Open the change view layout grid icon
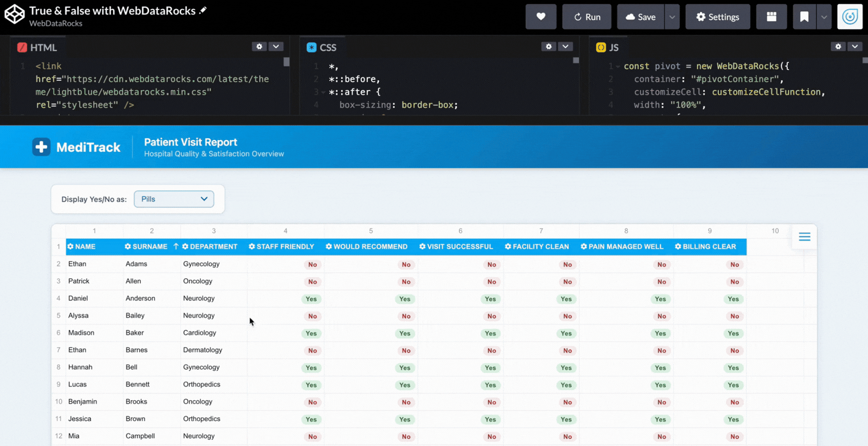Viewport: 868px width, 446px height. tap(771, 17)
